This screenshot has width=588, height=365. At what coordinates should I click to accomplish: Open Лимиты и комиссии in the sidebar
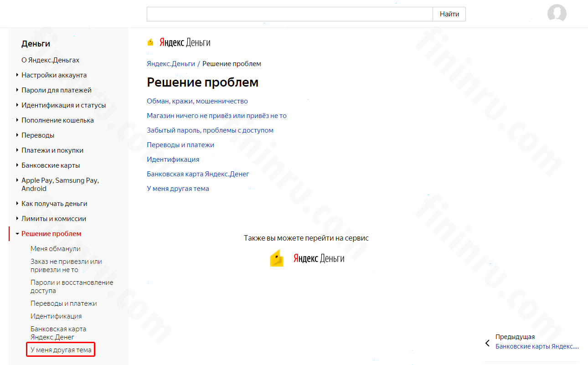[x=54, y=219]
